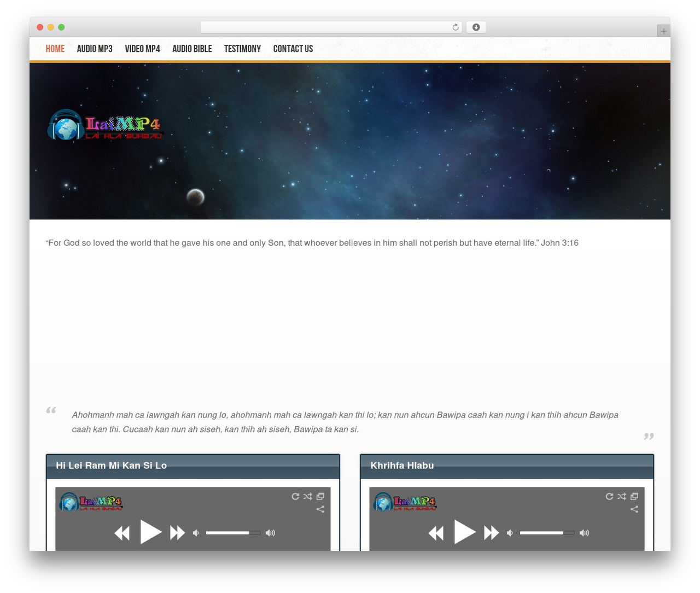Open the HOME menu item
This screenshot has height=593, width=700.
pos(55,49)
